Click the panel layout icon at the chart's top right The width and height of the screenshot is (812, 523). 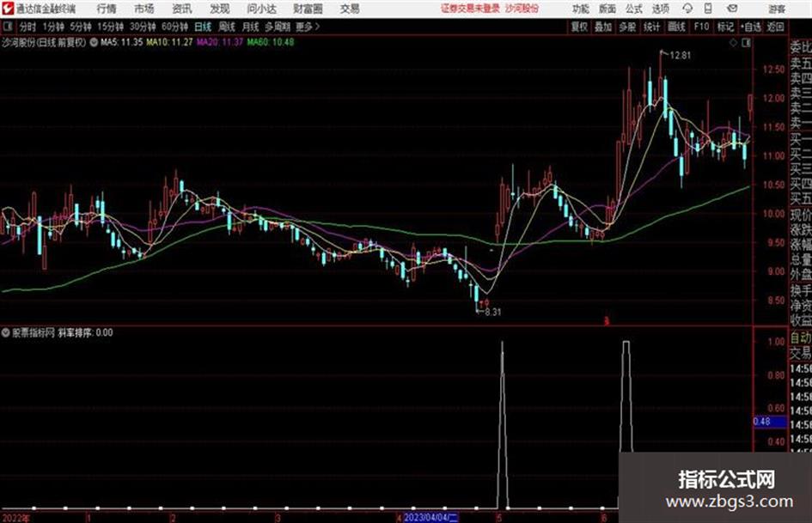pyautogui.click(x=746, y=43)
